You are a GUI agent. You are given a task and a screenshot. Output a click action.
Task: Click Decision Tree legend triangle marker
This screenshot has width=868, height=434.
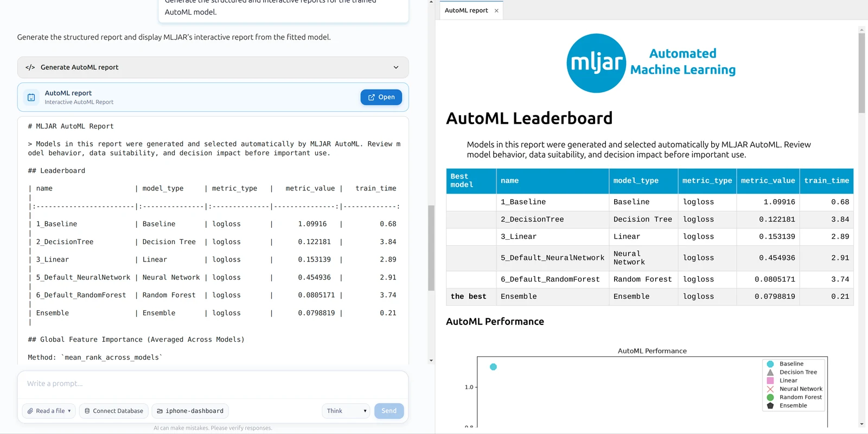pyautogui.click(x=770, y=372)
